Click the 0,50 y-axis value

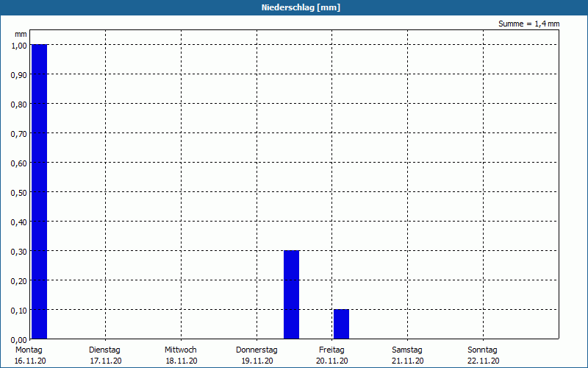click(19, 193)
